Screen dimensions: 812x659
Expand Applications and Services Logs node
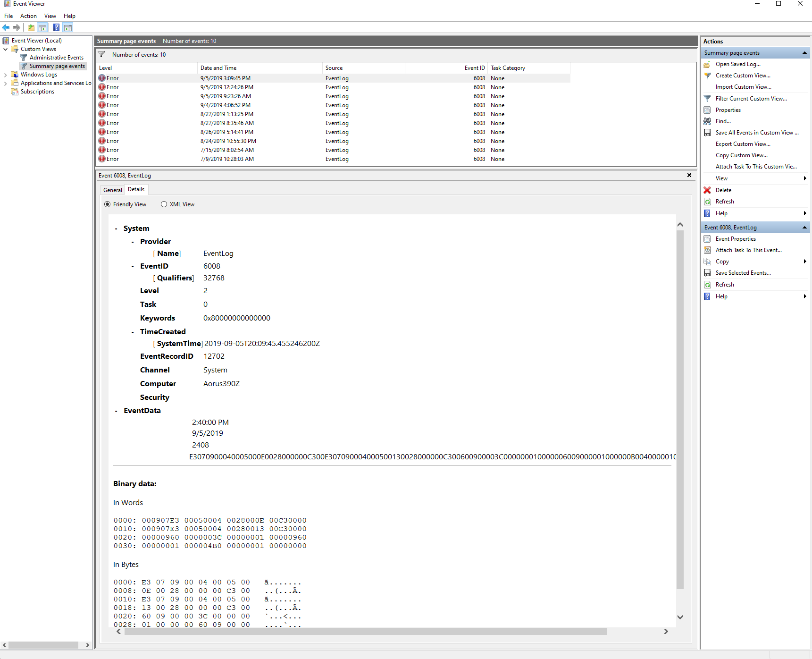pos(5,83)
